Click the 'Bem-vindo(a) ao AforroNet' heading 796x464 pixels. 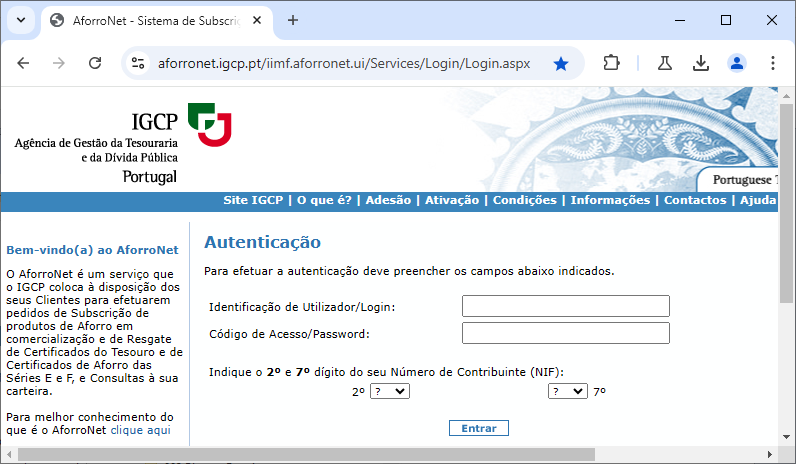[x=92, y=250]
